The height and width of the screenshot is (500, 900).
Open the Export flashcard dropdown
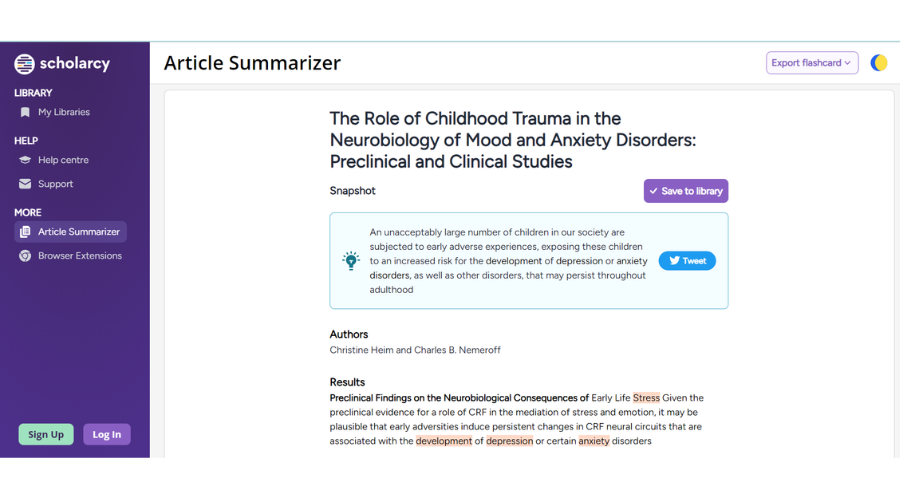coord(812,63)
